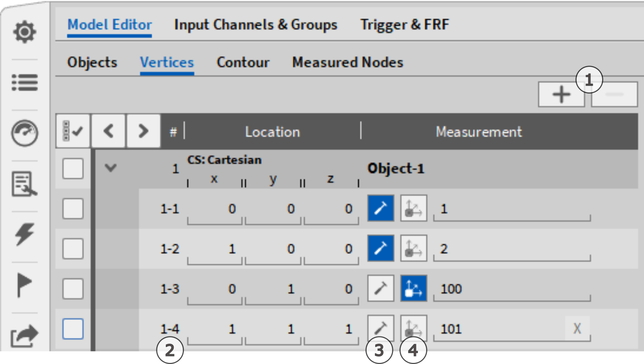Check the Object-1 group row checkbox
Image resolution: width=644 pixels, height=364 pixels.
click(73, 168)
